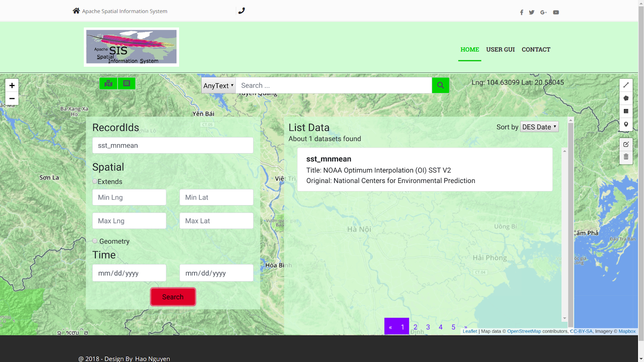
Task: Click 'Title: NOAA Optimum Interpolation (OI) SST V2'
Action: 378,170
